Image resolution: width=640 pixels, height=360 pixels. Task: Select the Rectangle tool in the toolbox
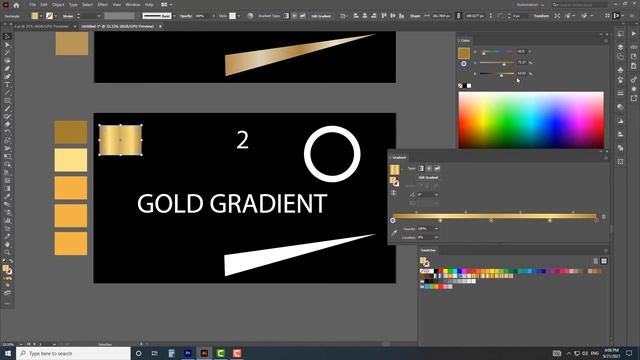coord(7,100)
